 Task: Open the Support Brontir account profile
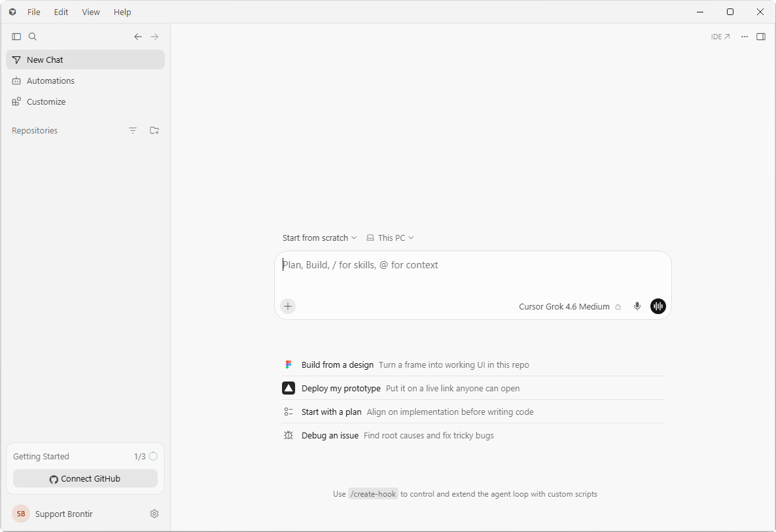coord(64,514)
